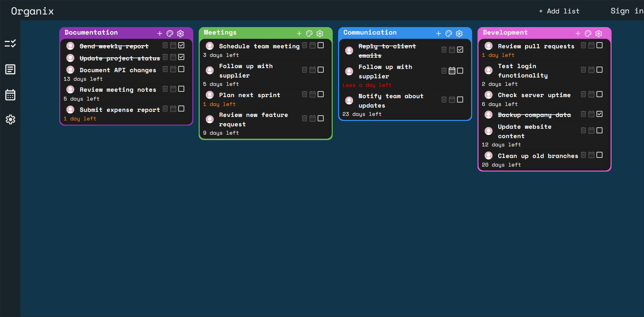Open color palette for Meetings list
This screenshot has width=644, height=317.
[x=309, y=34]
